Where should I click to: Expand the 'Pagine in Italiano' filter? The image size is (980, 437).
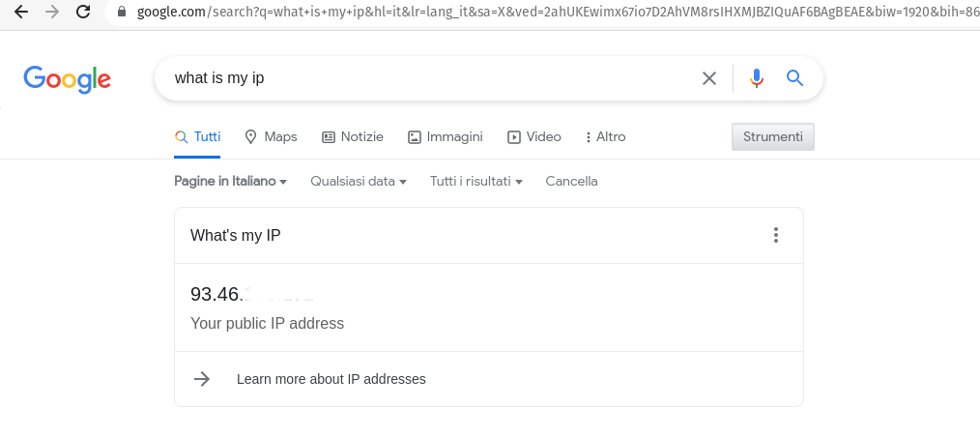231,181
